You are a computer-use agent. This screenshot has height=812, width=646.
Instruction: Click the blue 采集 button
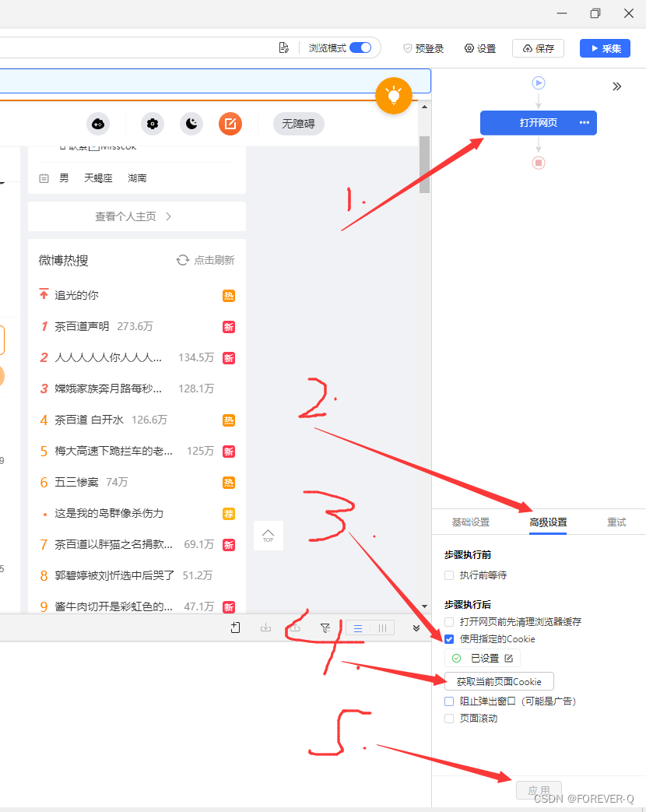605,48
